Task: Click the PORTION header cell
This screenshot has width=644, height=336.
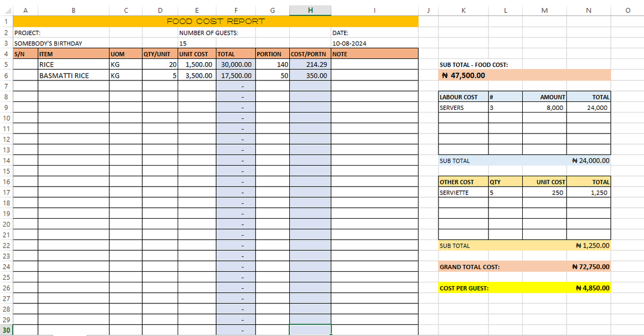Action: tap(273, 54)
